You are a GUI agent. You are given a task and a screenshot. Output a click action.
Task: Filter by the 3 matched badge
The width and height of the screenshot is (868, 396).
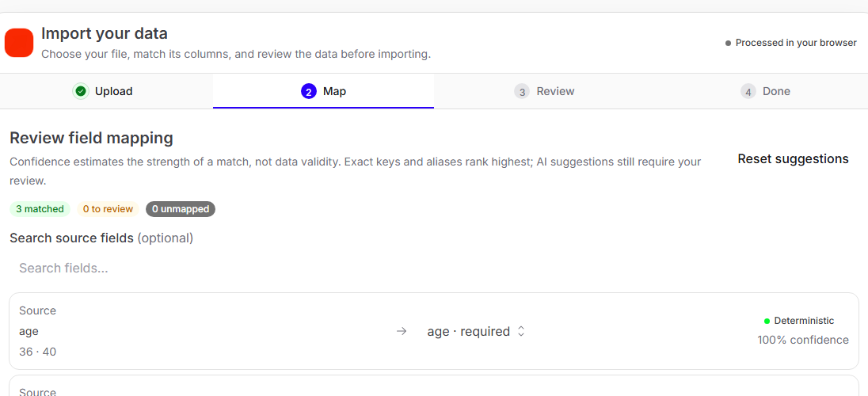coord(40,209)
